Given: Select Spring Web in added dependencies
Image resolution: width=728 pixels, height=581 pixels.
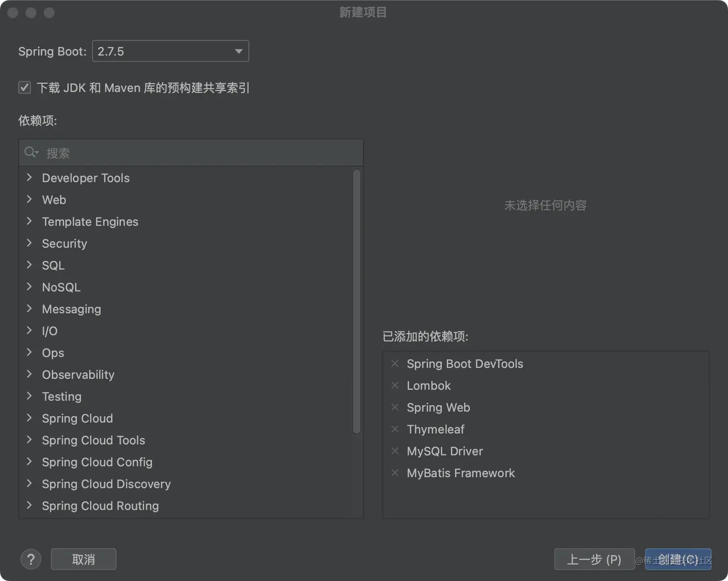Looking at the screenshot, I should [438, 408].
